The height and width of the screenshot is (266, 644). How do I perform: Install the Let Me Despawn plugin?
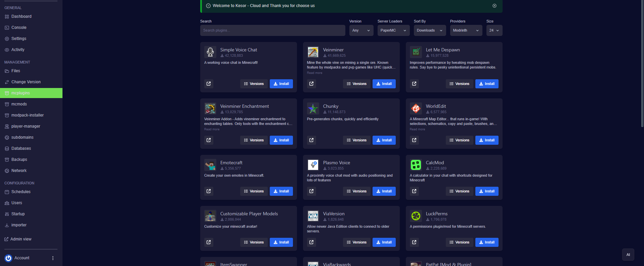tap(487, 84)
